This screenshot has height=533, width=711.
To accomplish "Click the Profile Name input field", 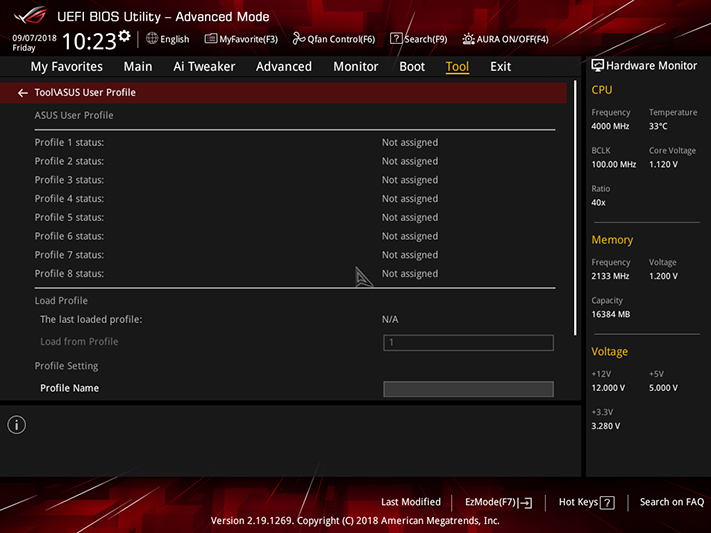I will pos(468,389).
